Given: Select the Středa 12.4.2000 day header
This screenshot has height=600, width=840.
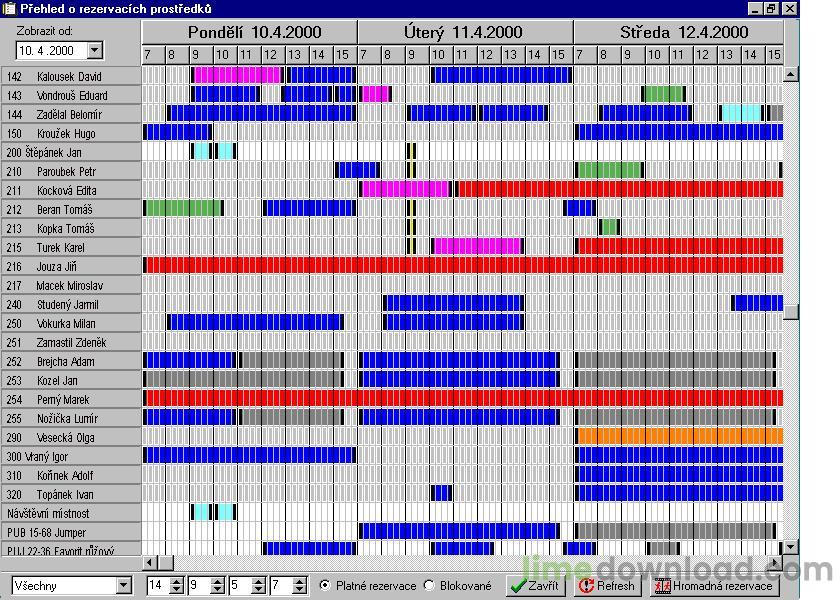Looking at the screenshot, I should click(679, 32).
